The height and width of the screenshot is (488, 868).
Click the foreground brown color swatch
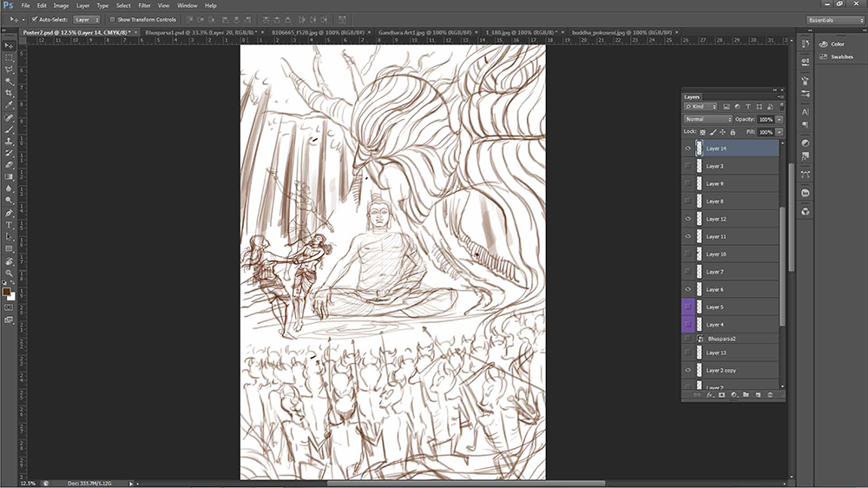(6, 292)
